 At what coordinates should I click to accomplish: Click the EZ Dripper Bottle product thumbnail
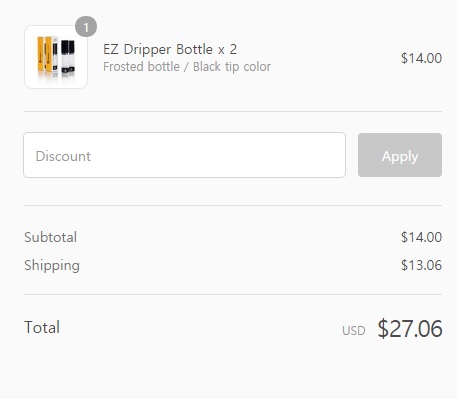tap(56, 57)
